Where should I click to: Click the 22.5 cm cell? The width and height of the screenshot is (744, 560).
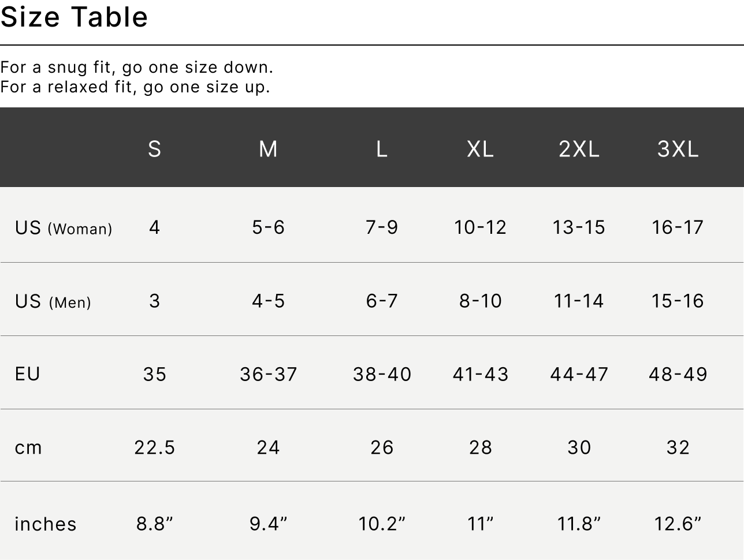pos(154,447)
